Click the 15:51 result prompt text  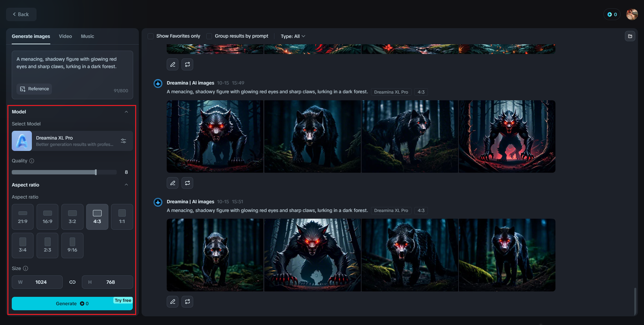[267, 211]
